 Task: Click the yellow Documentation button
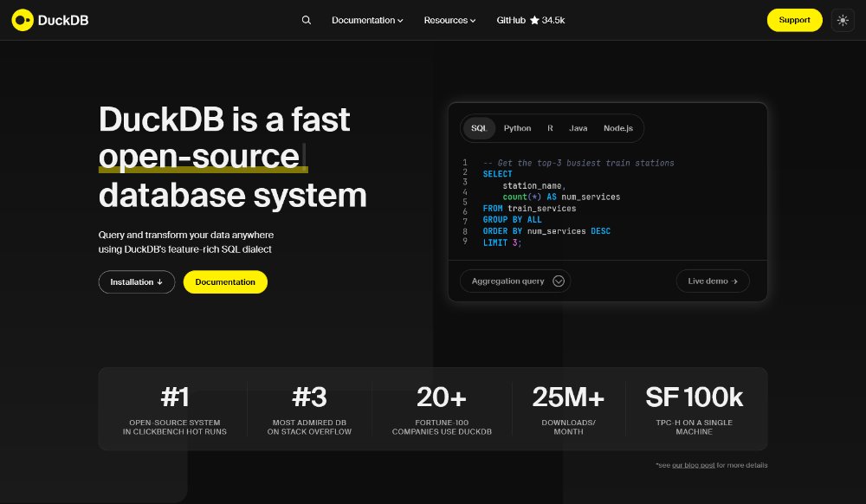click(x=225, y=281)
